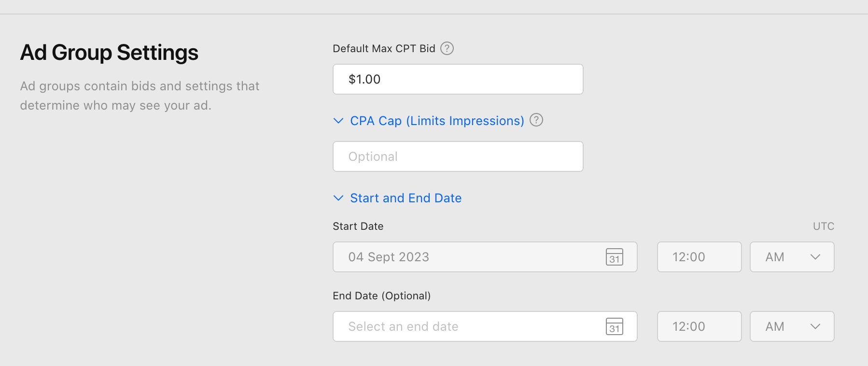Click the Ad Group Settings heading
This screenshot has width=868, height=366.
[x=109, y=53]
